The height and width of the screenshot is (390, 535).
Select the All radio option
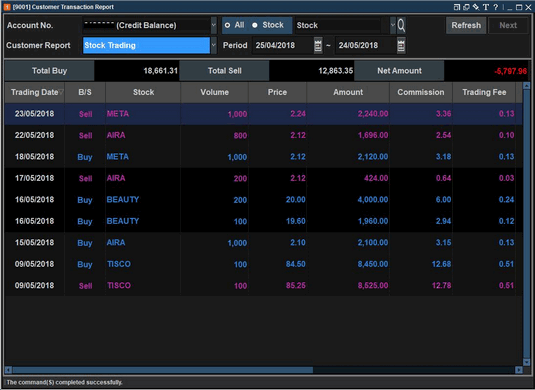coord(227,25)
